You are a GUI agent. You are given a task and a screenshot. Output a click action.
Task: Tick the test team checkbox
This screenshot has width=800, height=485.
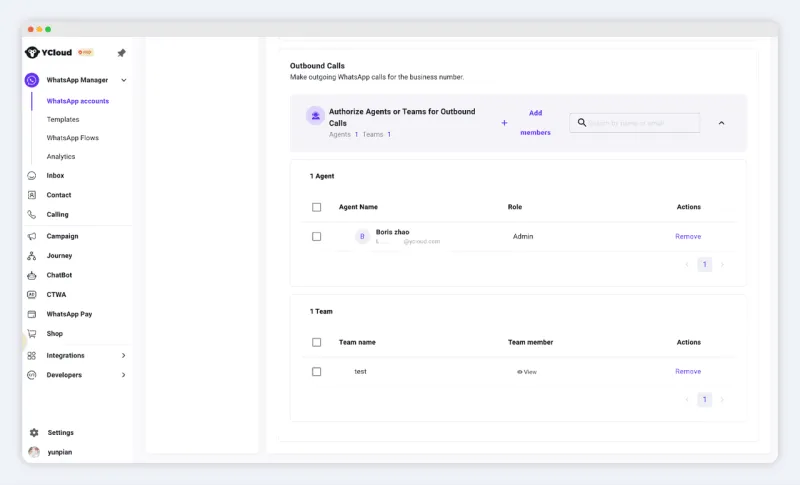(x=317, y=372)
